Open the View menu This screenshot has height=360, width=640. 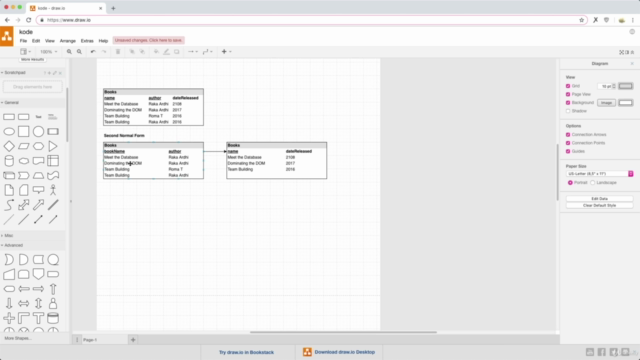[50, 41]
